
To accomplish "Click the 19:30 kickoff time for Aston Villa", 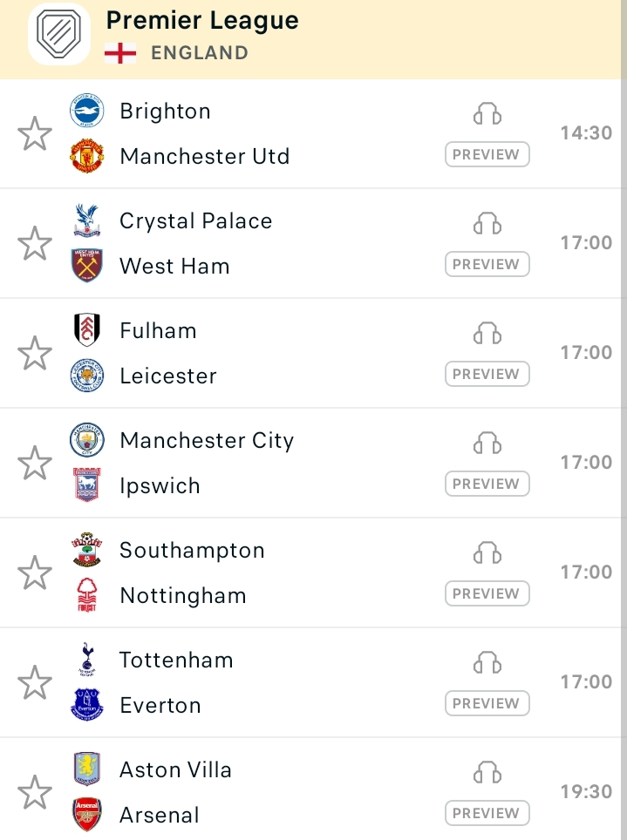I will pyautogui.click(x=586, y=792).
